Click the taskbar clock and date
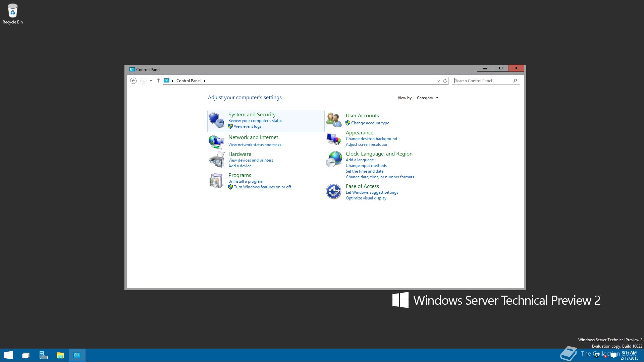Image resolution: width=644 pixels, height=362 pixels. (629, 355)
